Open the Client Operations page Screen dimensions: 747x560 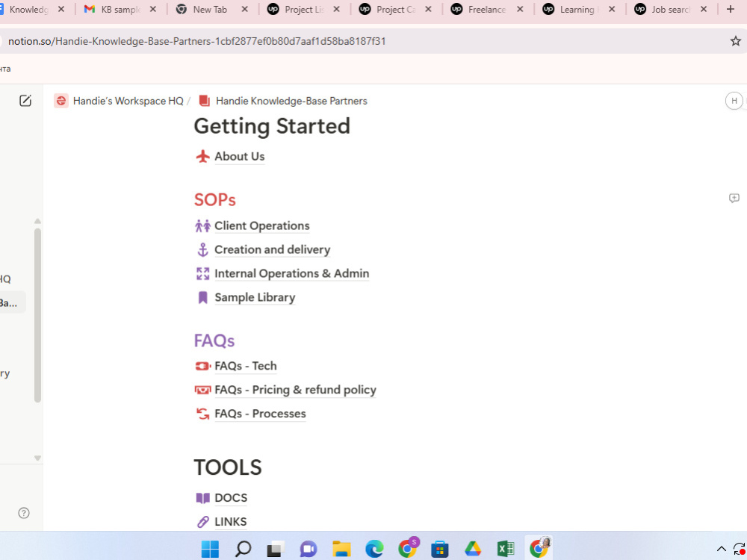pos(262,225)
